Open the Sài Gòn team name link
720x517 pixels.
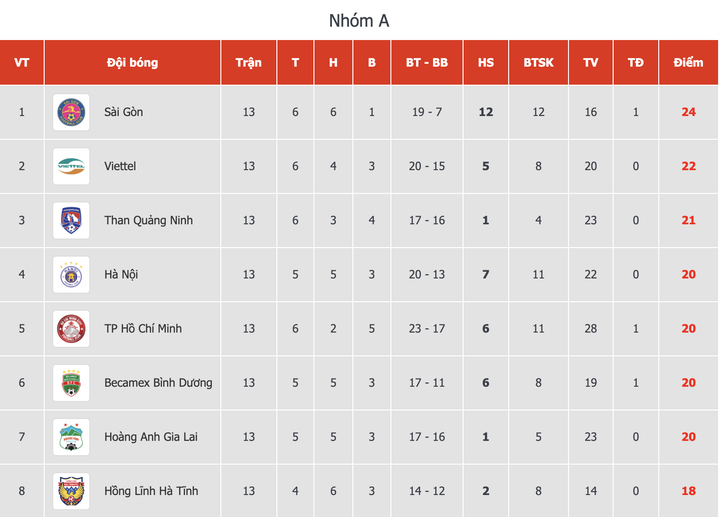[x=124, y=112]
